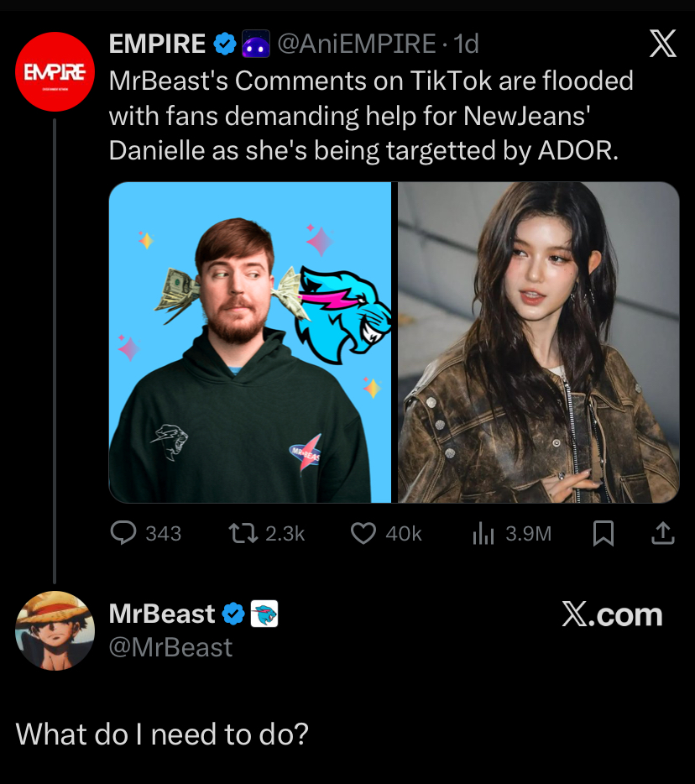695x784 pixels.
Task: Repost the EMPIRE tweet
Action: 243,533
